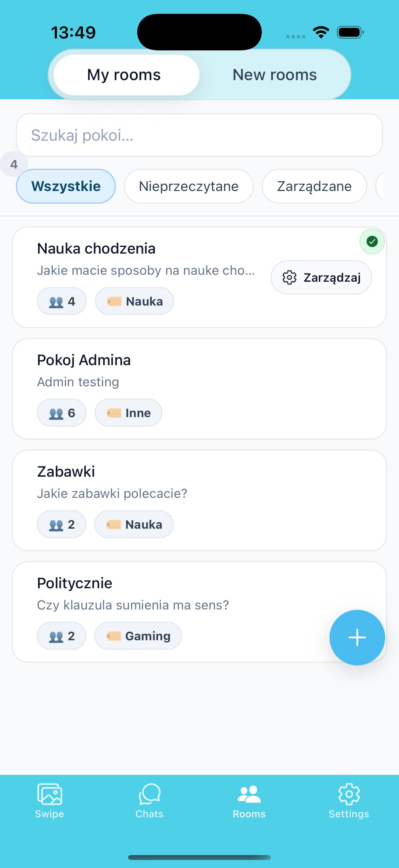Toggle the Zarządzane filter chip

tap(314, 186)
